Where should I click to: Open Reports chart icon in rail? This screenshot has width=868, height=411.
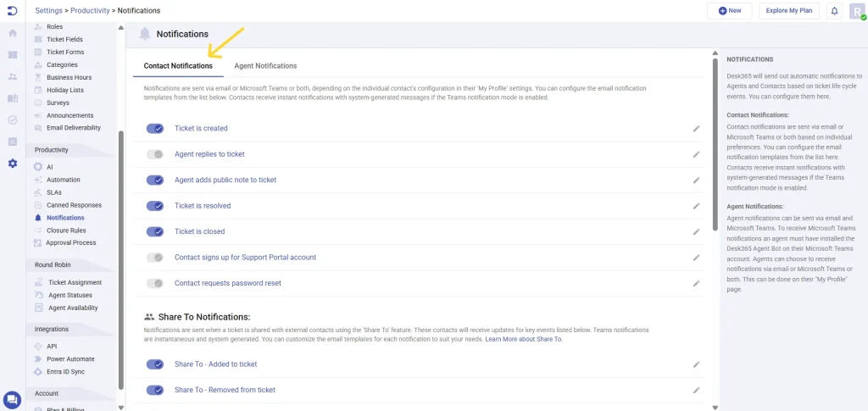pyautogui.click(x=12, y=142)
